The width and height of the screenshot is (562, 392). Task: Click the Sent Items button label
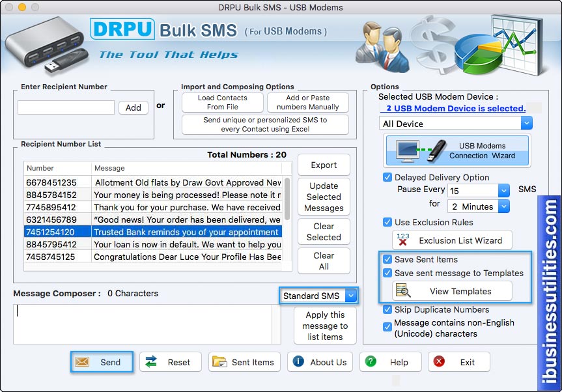point(253,362)
